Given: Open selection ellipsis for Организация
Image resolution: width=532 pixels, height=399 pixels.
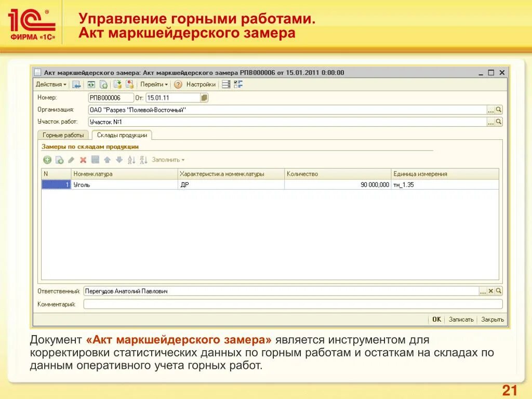Looking at the screenshot, I should (490, 110).
